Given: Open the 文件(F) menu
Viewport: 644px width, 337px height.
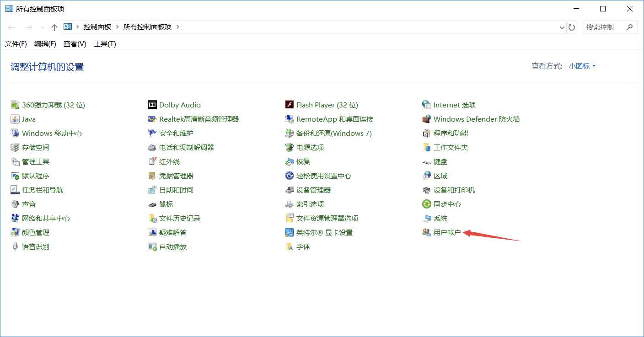Looking at the screenshot, I should pyautogui.click(x=16, y=43).
